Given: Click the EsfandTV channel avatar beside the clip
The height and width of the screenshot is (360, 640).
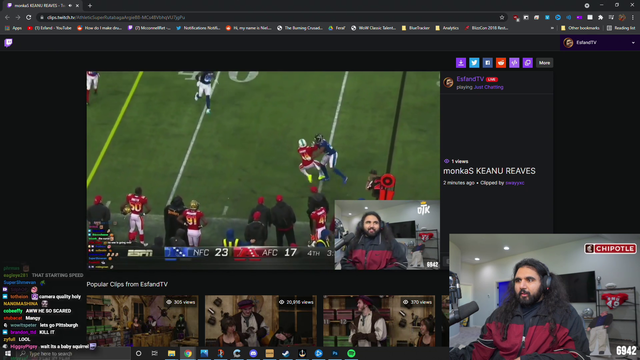Looking at the screenshot, I should [x=449, y=82].
